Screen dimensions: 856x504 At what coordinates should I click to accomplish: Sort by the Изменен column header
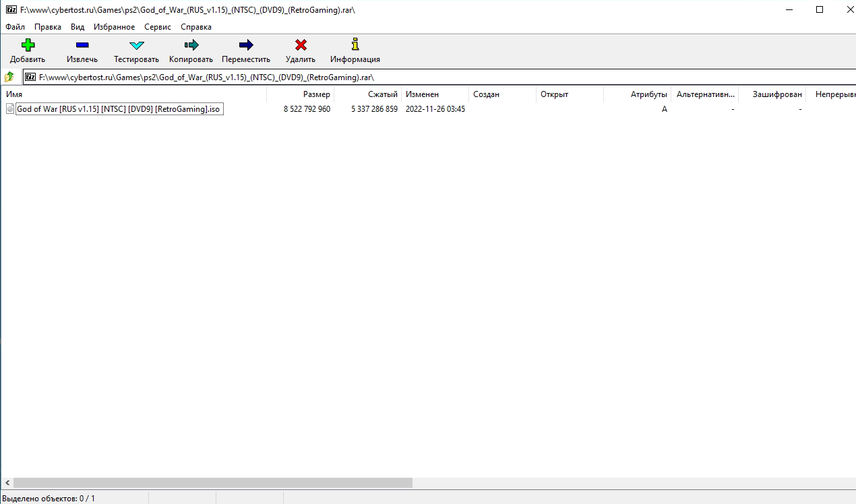pyautogui.click(x=435, y=94)
